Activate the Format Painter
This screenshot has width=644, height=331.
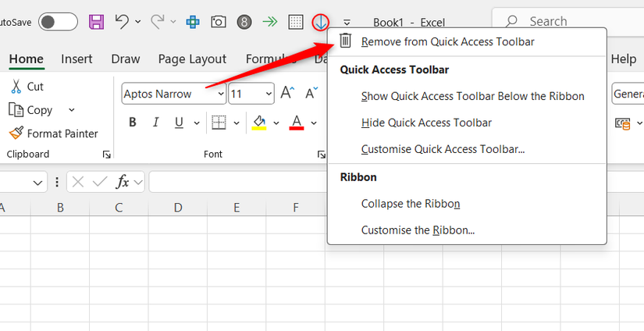[x=53, y=133]
